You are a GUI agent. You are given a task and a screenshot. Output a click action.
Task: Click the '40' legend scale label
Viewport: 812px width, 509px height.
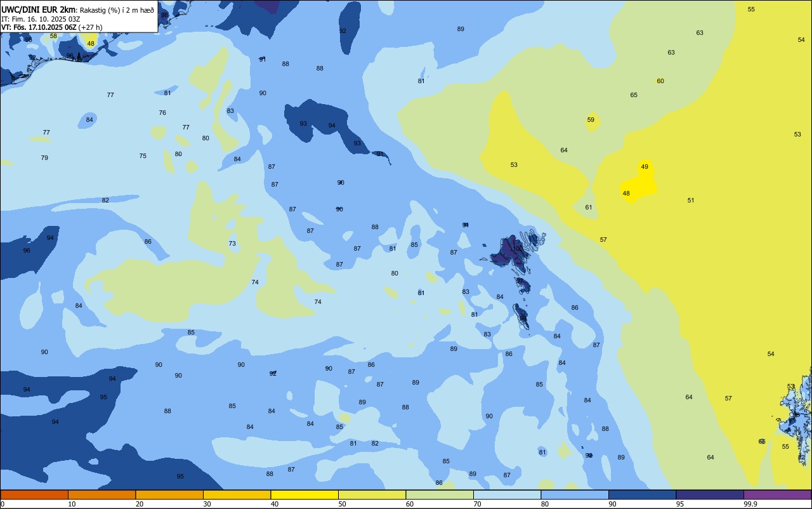275,504
